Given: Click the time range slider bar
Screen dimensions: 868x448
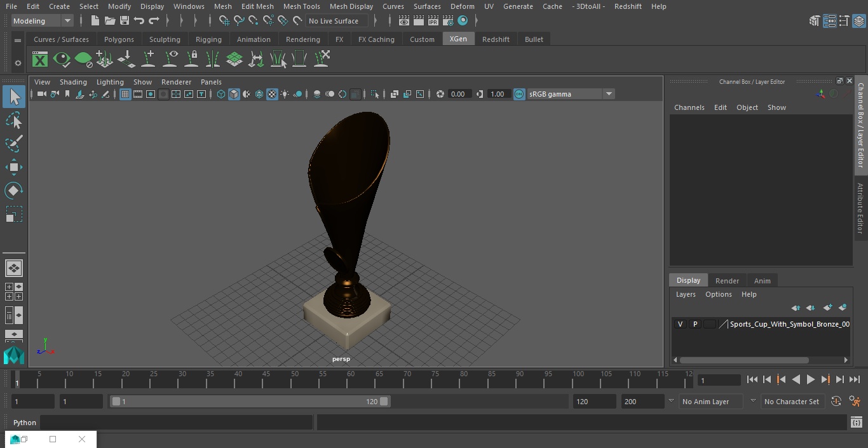Looking at the screenshot, I should [250, 402].
